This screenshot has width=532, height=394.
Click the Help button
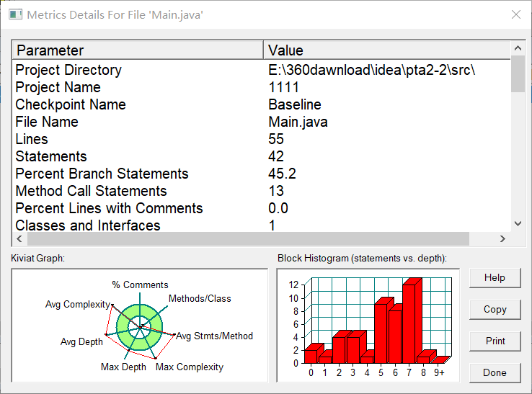click(x=495, y=278)
